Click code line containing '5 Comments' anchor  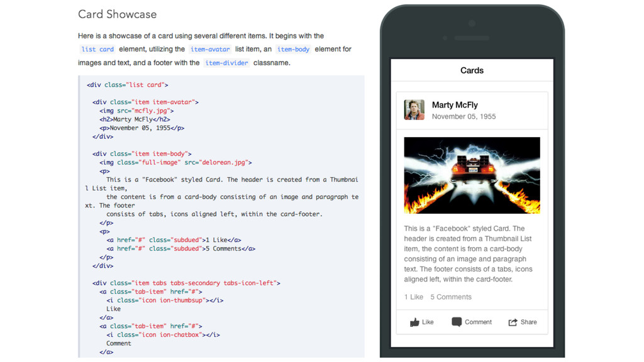coord(180,249)
